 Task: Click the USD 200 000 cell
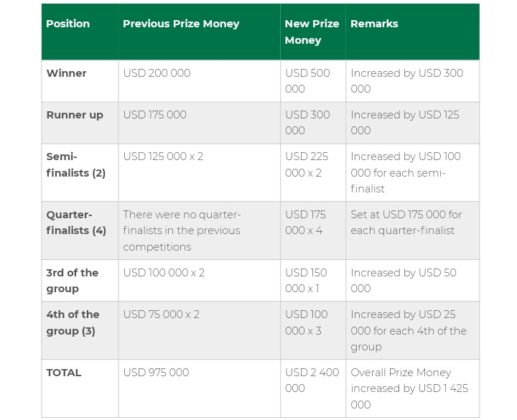click(157, 73)
